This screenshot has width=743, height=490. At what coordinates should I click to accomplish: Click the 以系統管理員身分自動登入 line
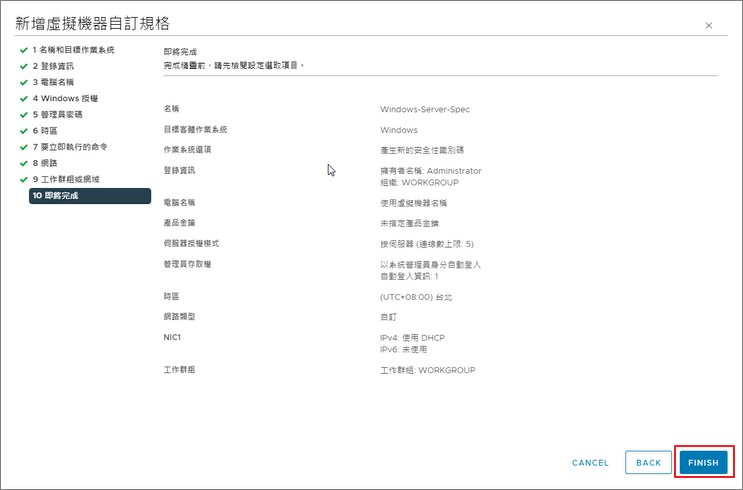click(x=430, y=264)
